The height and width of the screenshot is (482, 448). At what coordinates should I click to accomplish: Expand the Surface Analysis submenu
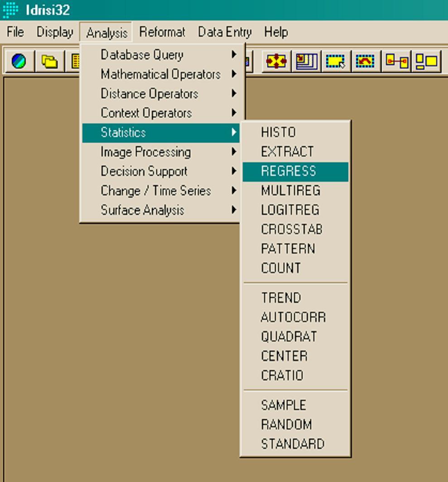pos(161,210)
